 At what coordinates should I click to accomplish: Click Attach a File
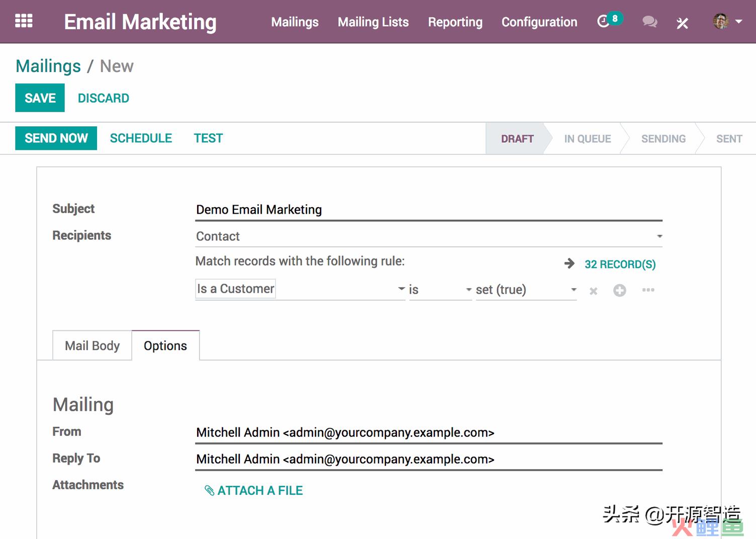254,490
